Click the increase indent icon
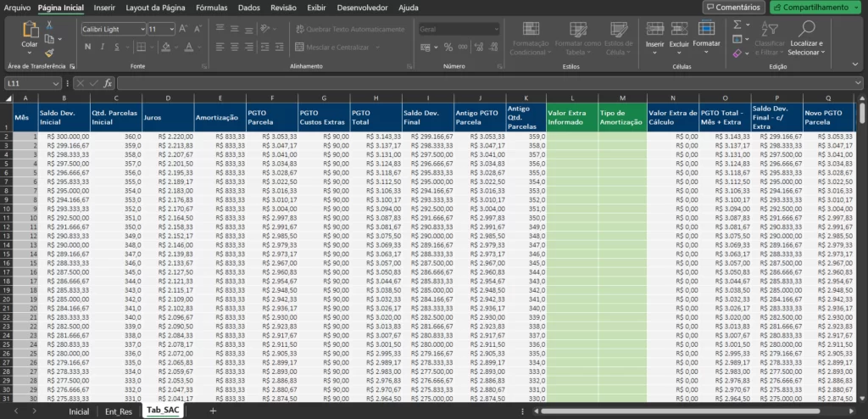The width and height of the screenshot is (868, 419). pos(278,47)
